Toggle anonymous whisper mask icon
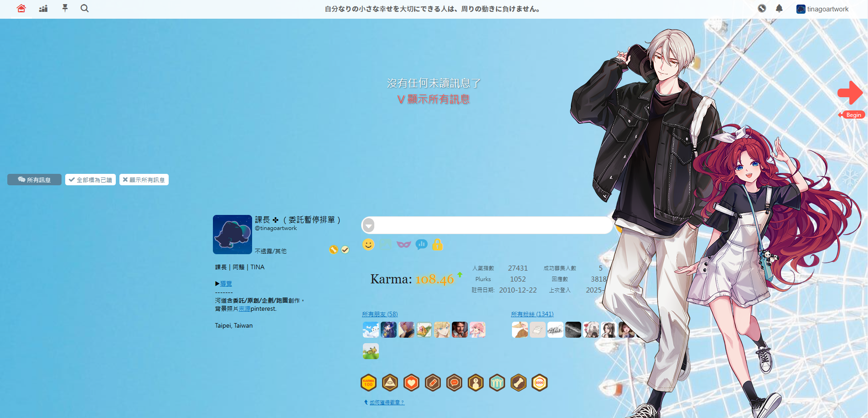 [x=404, y=245]
